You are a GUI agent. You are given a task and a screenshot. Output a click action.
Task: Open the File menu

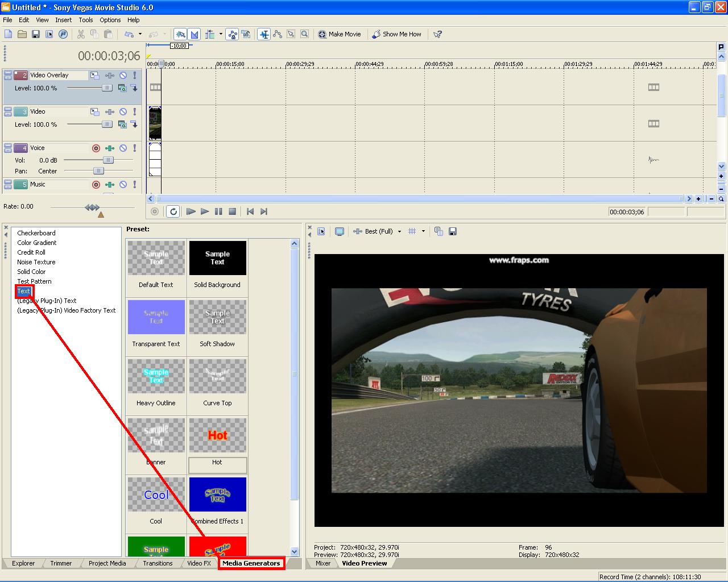click(x=7, y=20)
